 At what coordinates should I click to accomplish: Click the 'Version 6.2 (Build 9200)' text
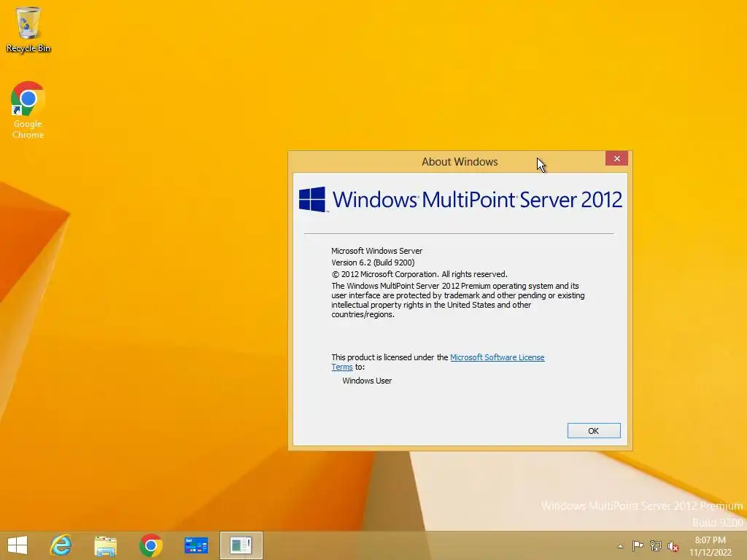(373, 262)
